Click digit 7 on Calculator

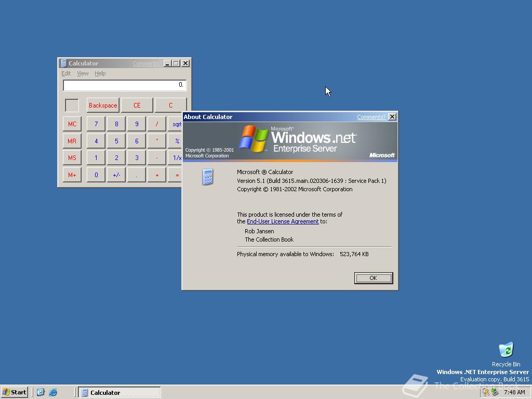(96, 124)
